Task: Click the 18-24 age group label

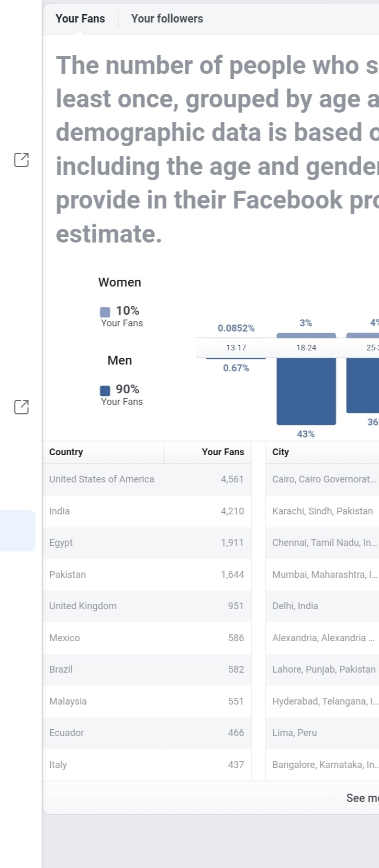Action: [306, 348]
